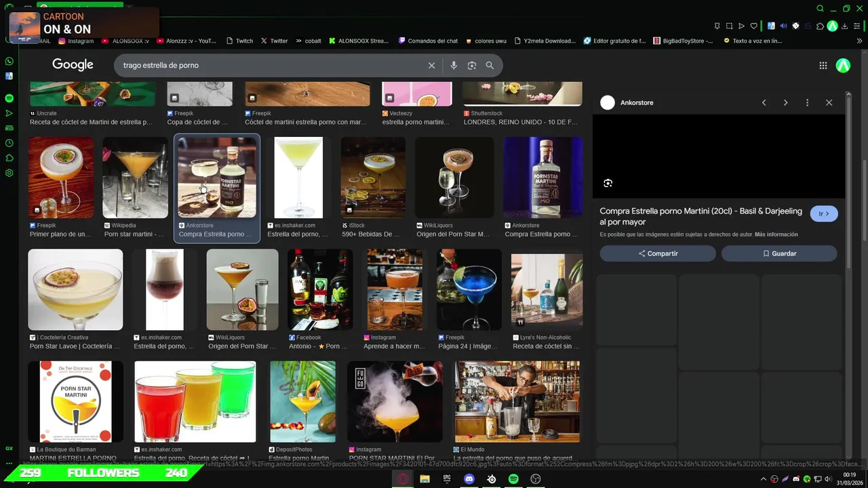Image resolution: width=868 pixels, height=488 pixels.
Task: Open the Más información link
Action: click(x=776, y=235)
